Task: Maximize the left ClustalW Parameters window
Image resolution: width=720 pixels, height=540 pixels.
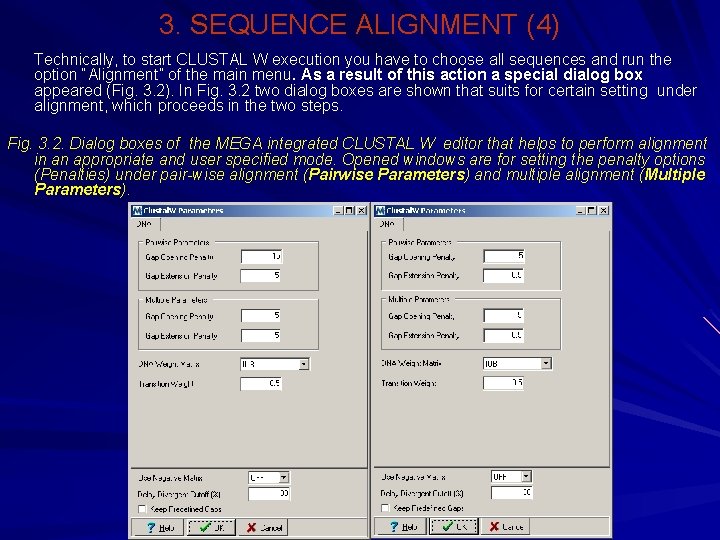Action: [349, 211]
